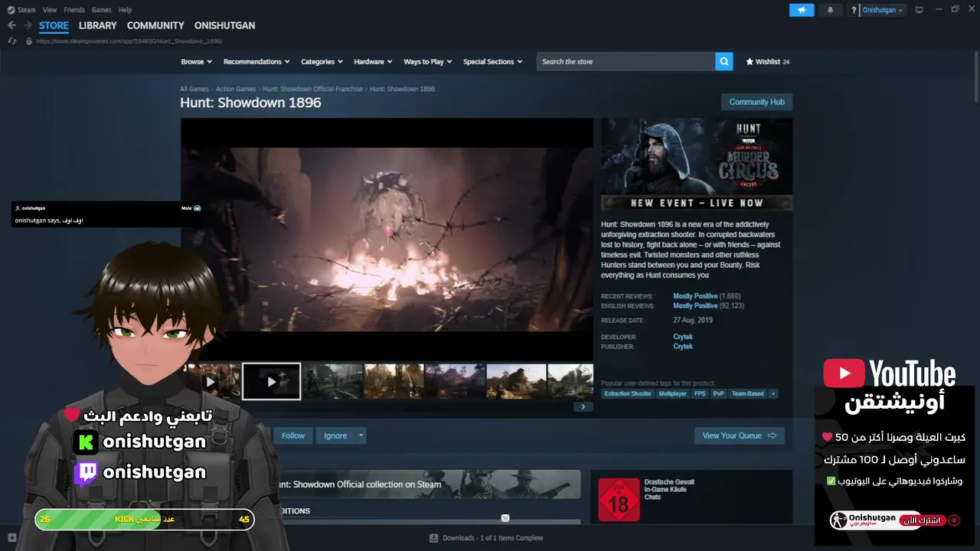Open the View menu
The height and width of the screenshot is (551, 980).
pyautogui.click(x=50, y=10)
